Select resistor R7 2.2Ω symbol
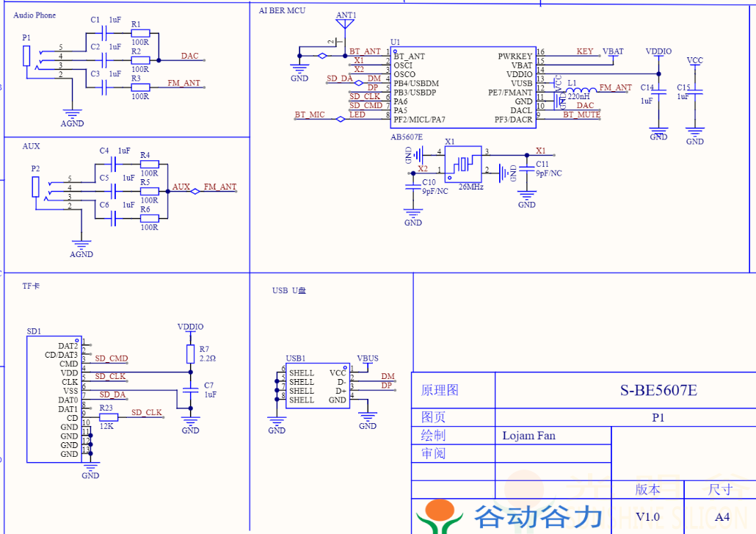 [190, 354]
